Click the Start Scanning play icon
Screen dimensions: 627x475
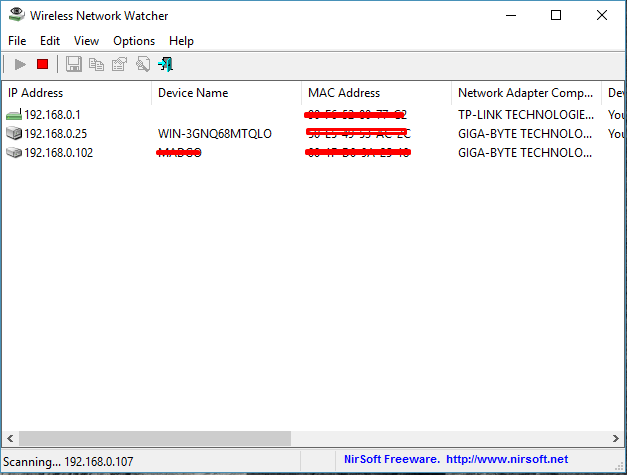[20, 64]
